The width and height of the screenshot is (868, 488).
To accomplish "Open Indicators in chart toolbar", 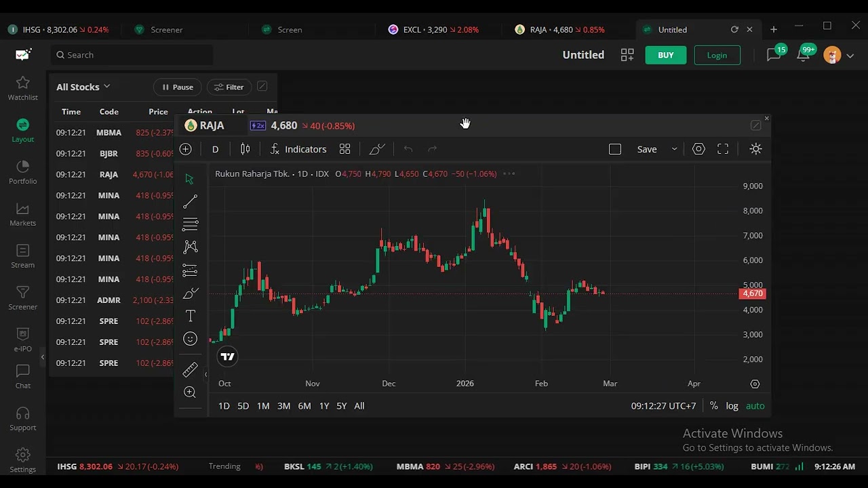I will (298, 149).
